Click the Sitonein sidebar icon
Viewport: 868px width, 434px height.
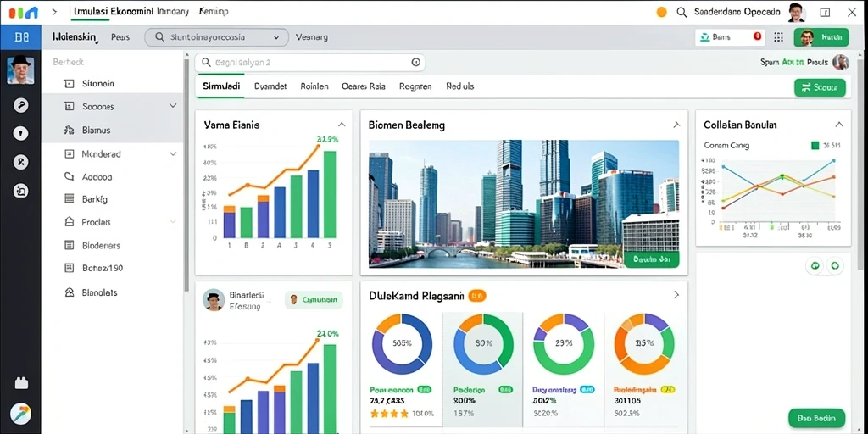pos(70,84)
